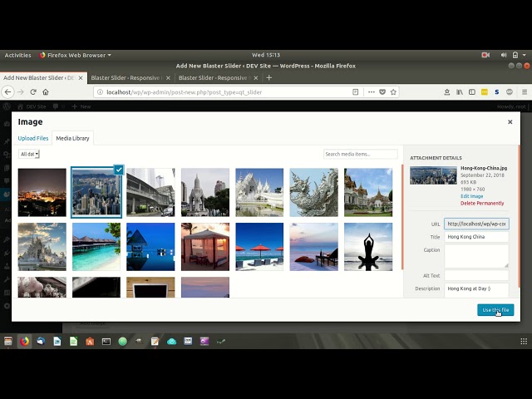Viewport: 532px width, 399px height.
Task: Click the browser back arrow
Action: pyautogui.click(x=7, y=92)
